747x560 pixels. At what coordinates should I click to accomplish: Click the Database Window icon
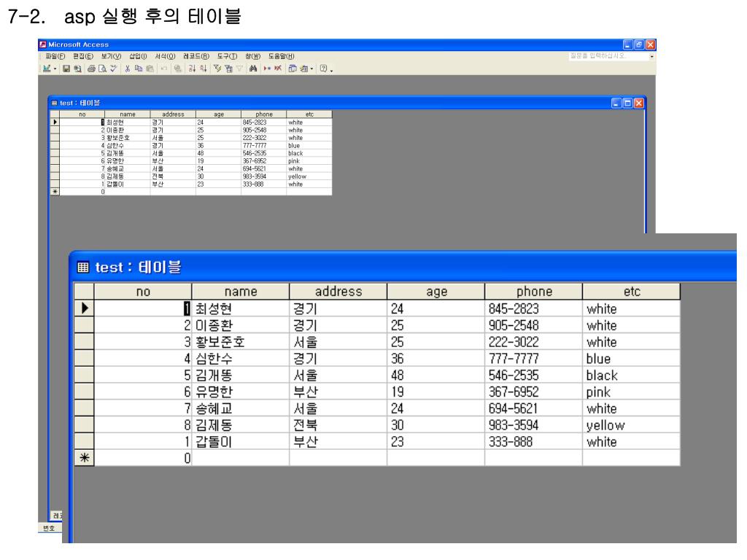[293, 69]
